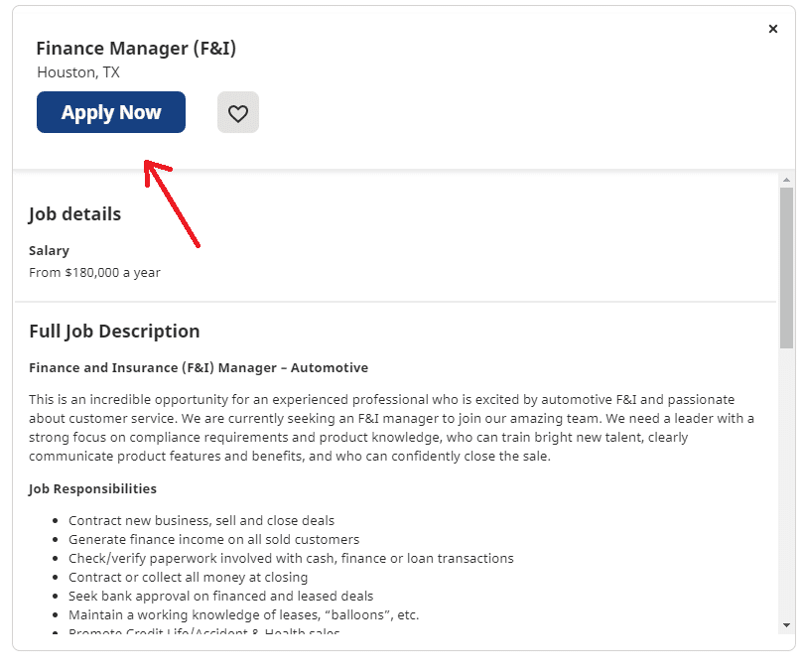This screenshot has width=804, height=672.
Task: Click the Check/verify paperwork bullet item
Action: pyautogui.click(x=291, y=558)
